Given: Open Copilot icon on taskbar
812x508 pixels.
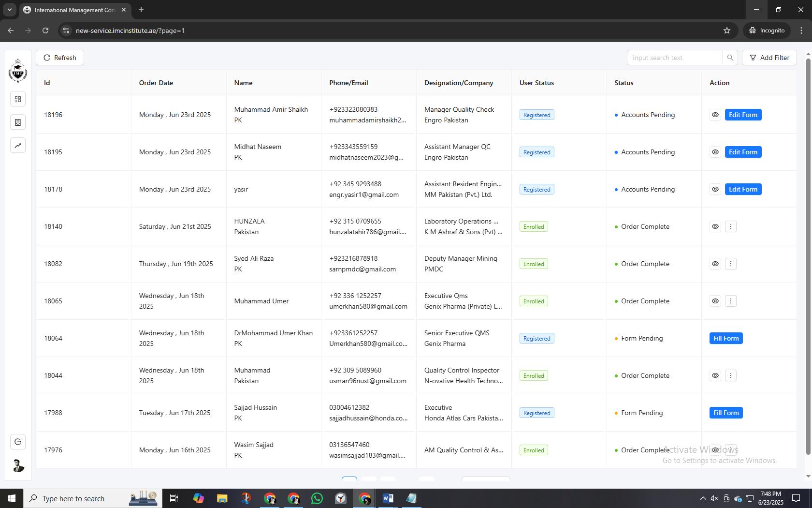Looking at the screenshot, I should (198, 498).
